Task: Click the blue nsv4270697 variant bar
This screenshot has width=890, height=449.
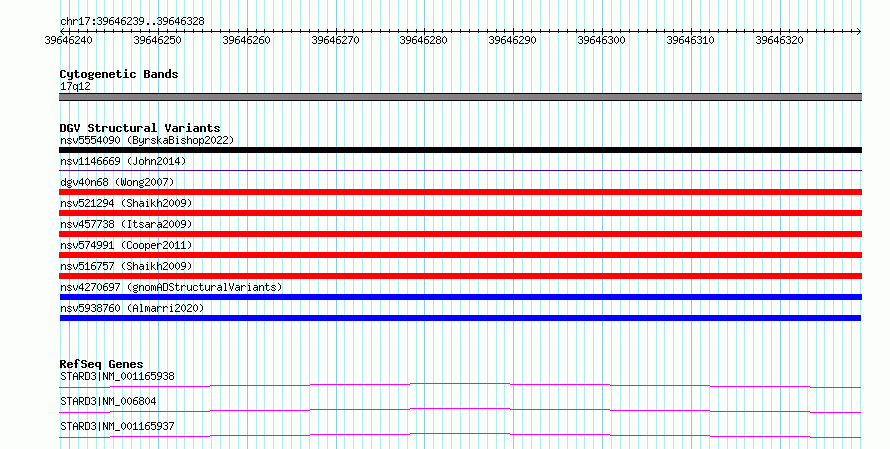Action: [460, 297]
